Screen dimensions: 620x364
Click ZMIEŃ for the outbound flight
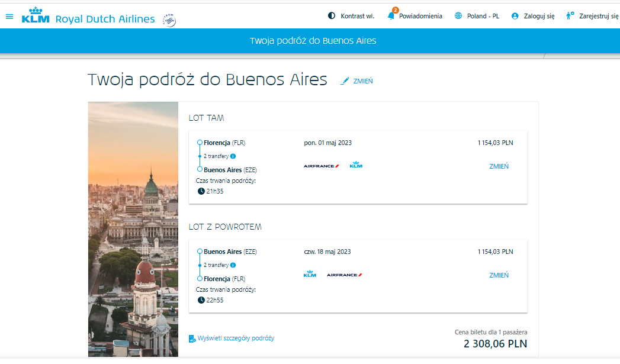point(499,166)
